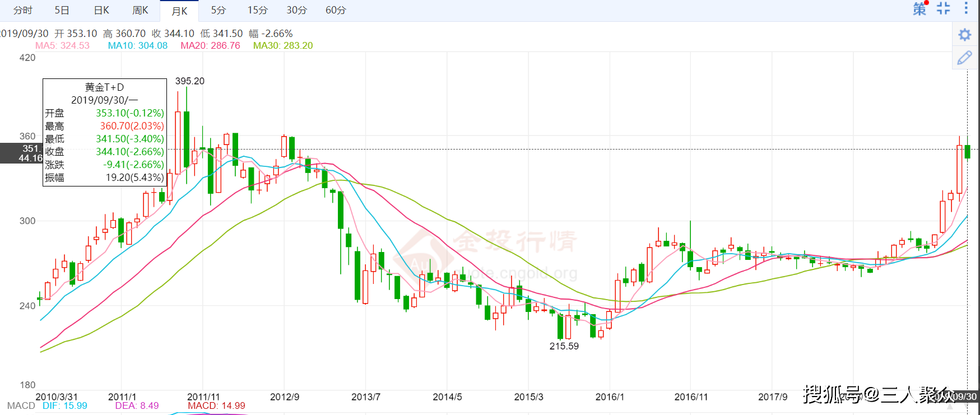Click the 策 strategy icon

pos(920,8)
